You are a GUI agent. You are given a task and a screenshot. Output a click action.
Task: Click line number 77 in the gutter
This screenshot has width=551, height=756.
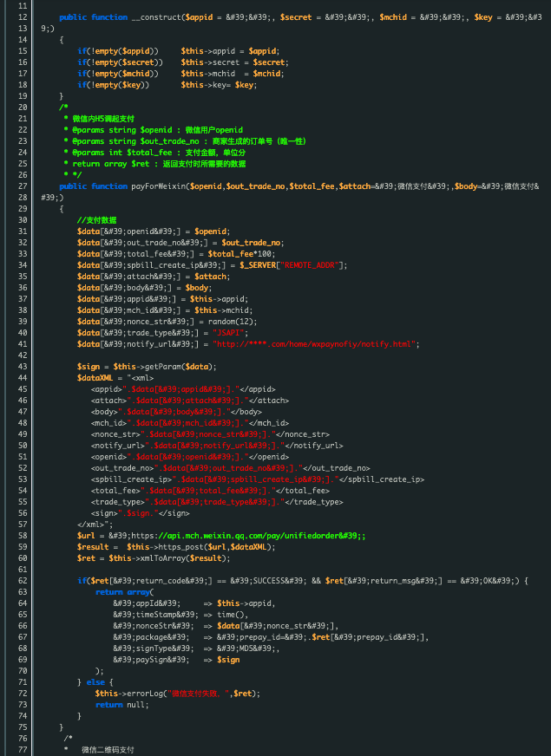23,750
